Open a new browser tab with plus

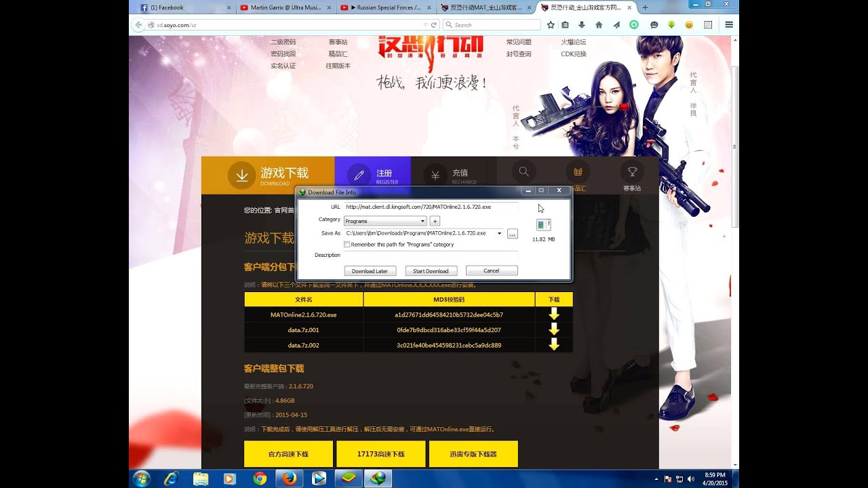click(x=645, y=7)
